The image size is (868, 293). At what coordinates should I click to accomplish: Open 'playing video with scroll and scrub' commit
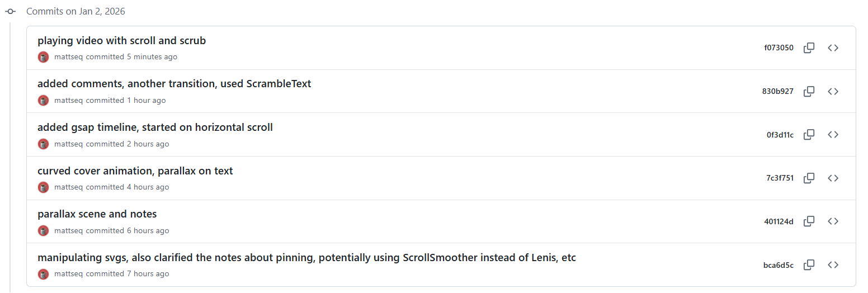tap(121, 41)
